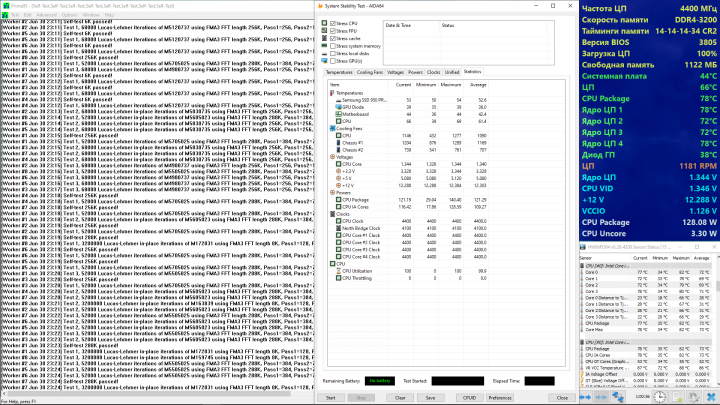Click the cache icon beside Stress cache
The image size is (720, 405).
pyautogui.click(x=324, y=38)
